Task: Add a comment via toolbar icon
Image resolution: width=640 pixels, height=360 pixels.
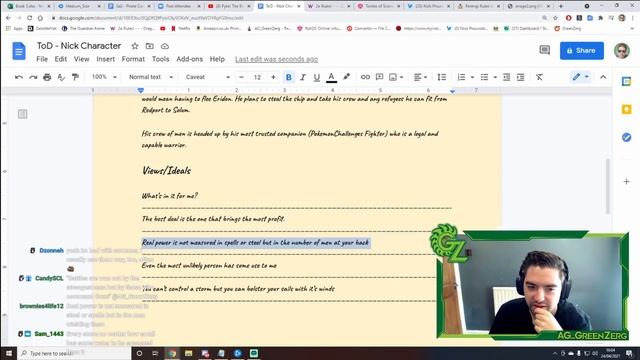Action: (379, 77)
